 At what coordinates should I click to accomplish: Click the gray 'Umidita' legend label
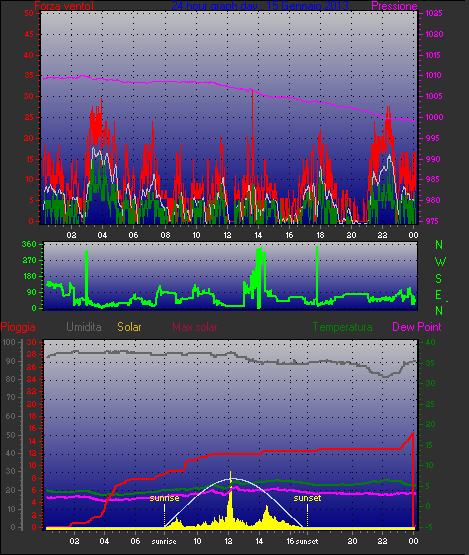[84, 327]
